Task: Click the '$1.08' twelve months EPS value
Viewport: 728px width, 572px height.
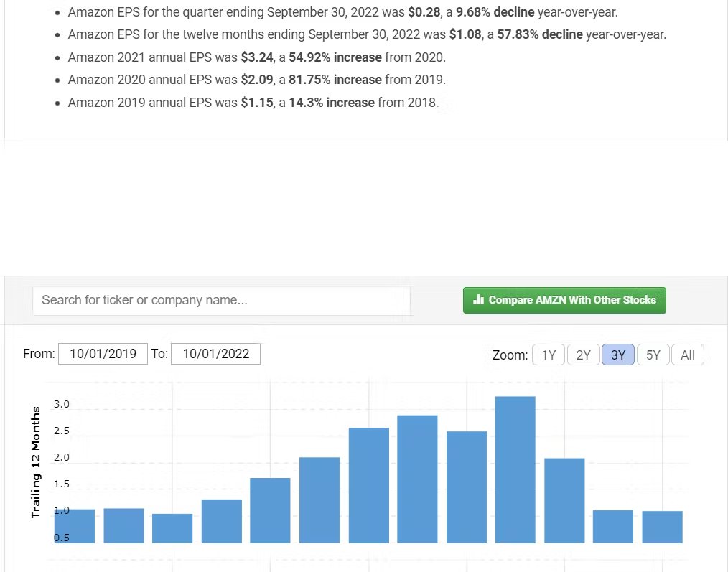Action: (465, 34)
